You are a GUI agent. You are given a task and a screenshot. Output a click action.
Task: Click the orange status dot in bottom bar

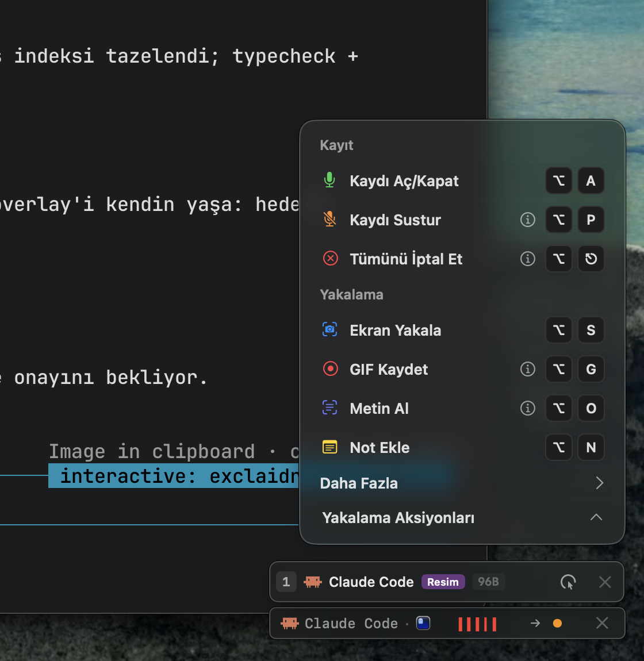point(557,623)
